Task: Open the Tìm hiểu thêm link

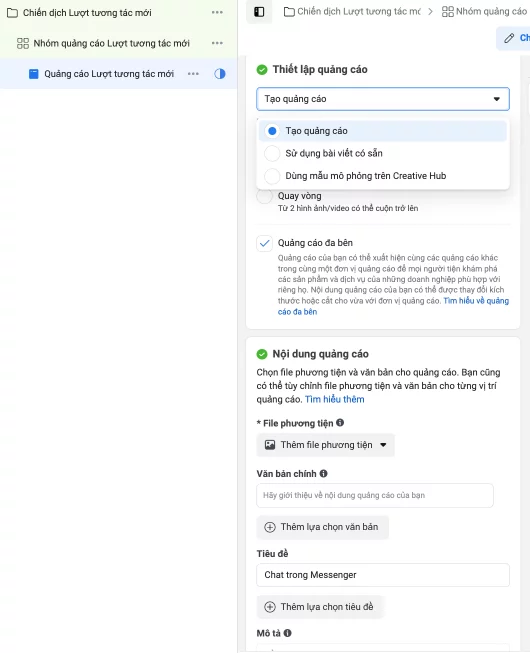Action: click(335, 399)
